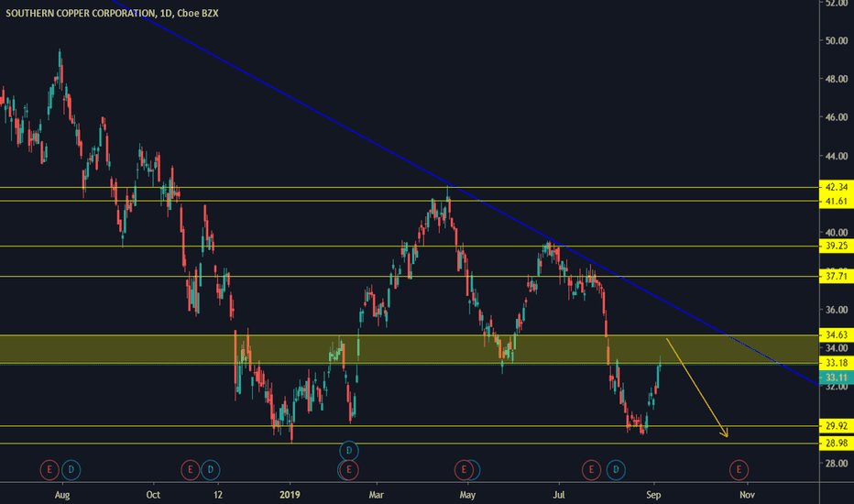
Task: Select the yellow shaded resistance zone
Action: click(x=410, y=349)
